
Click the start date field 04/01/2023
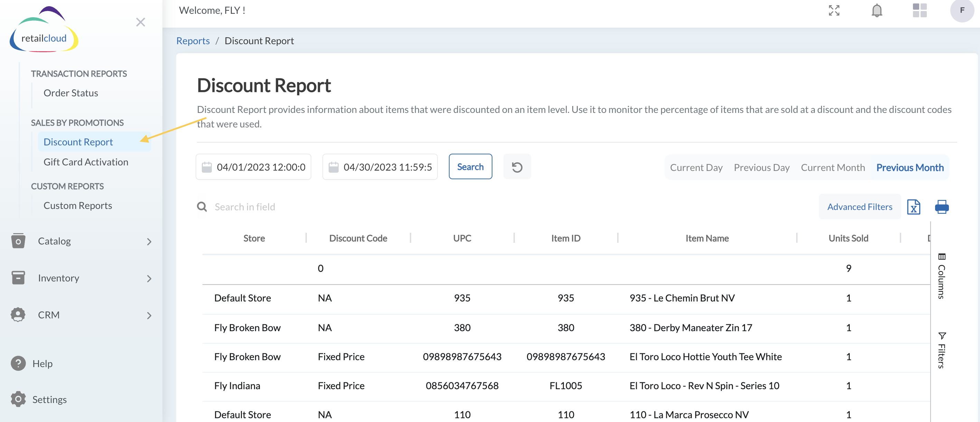[x=253, y=167]
